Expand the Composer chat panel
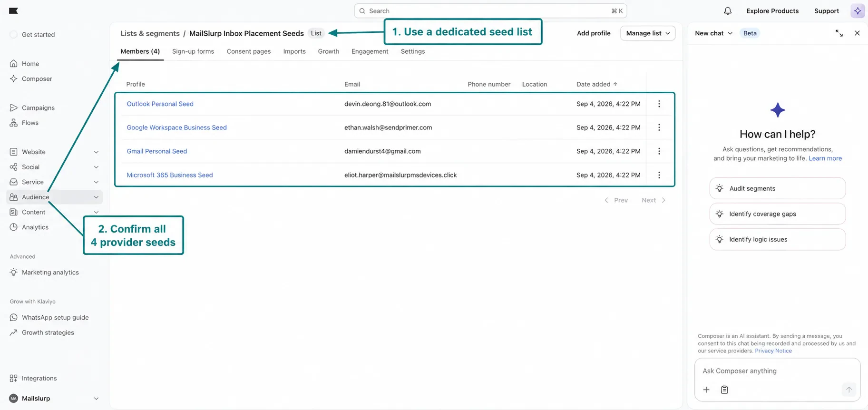868x410 pixels. click(x=839, y=33)
